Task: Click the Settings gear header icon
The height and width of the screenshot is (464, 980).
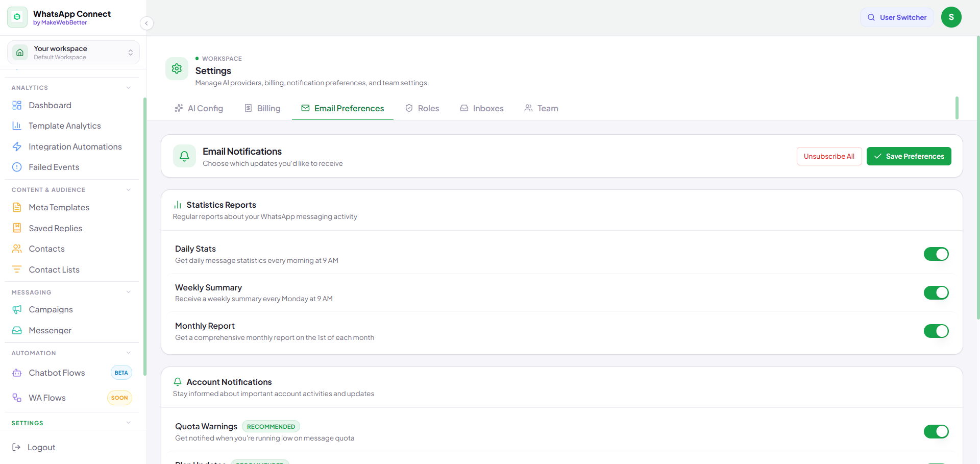Action: coord(177,68)
